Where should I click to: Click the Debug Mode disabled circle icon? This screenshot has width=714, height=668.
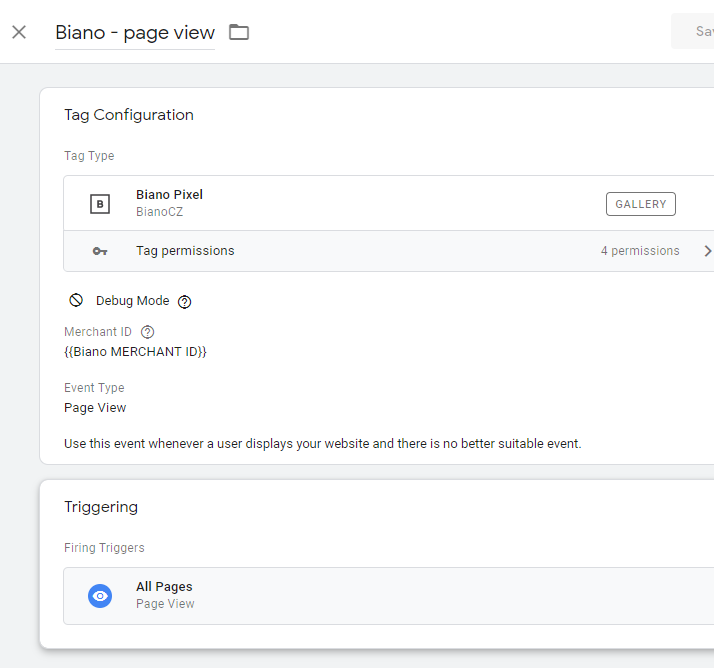(76, 301)
